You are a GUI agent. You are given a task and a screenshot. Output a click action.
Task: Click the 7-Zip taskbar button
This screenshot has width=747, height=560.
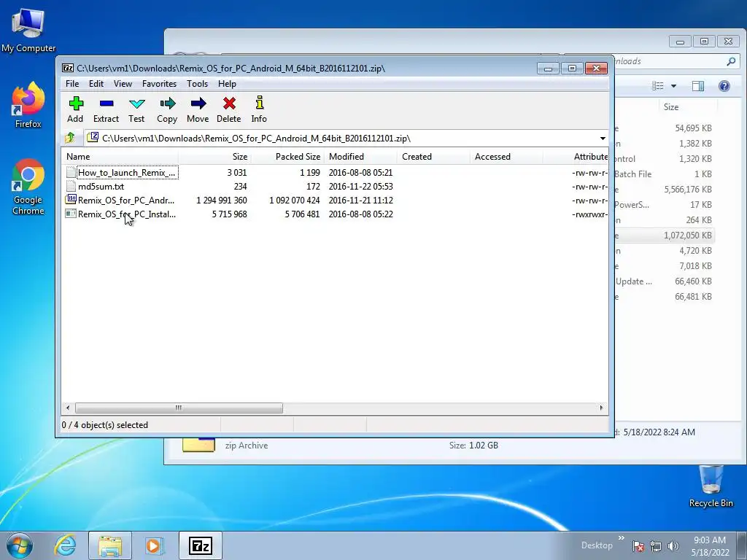(x=200, y=545)
